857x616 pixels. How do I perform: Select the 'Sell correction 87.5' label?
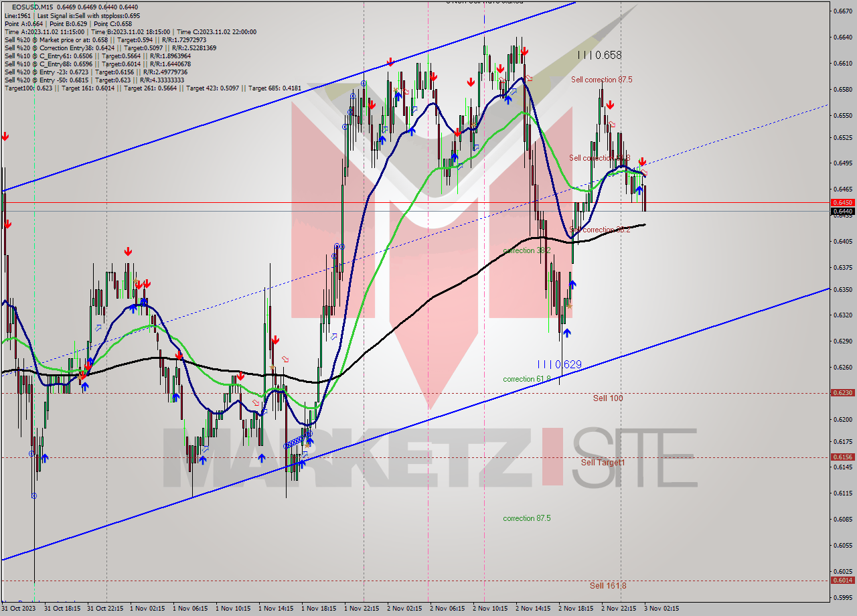pos(601,80)
